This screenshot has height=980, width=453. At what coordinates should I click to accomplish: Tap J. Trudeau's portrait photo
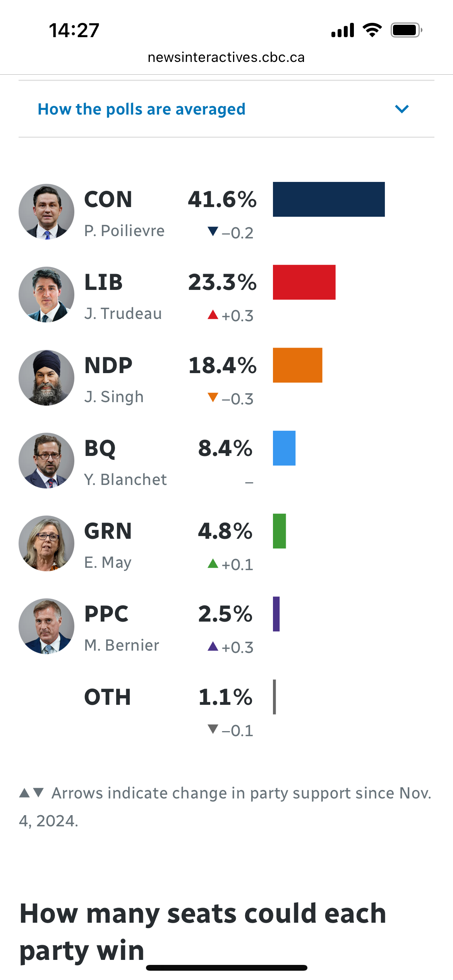[x=46, y=295]
